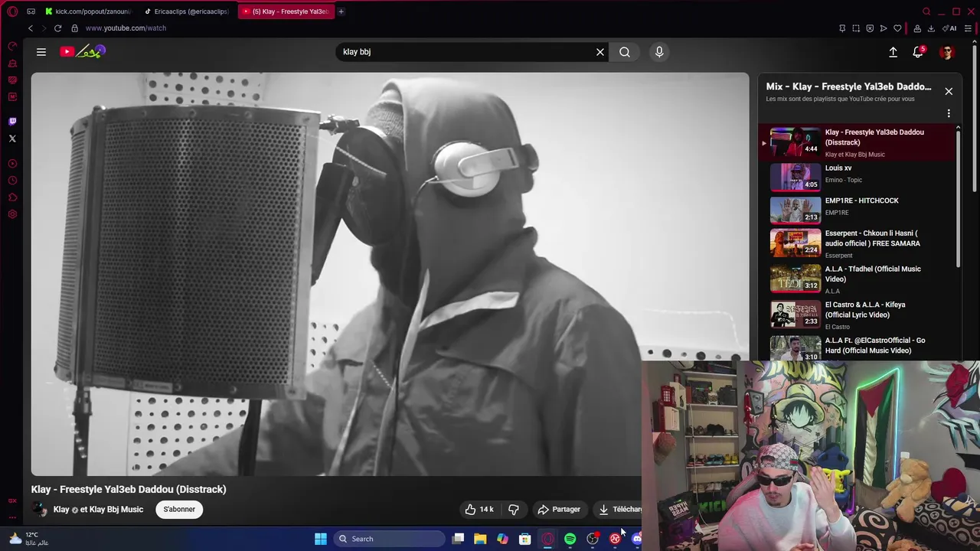Open YouTube notifications bell
980x551 pixels.
click(918, 52)
